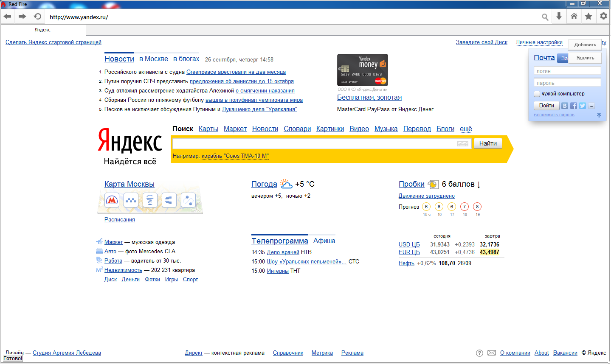The image size is (611, 364).
Task: Focus the Yandex search input field
Action: [322, 143]
